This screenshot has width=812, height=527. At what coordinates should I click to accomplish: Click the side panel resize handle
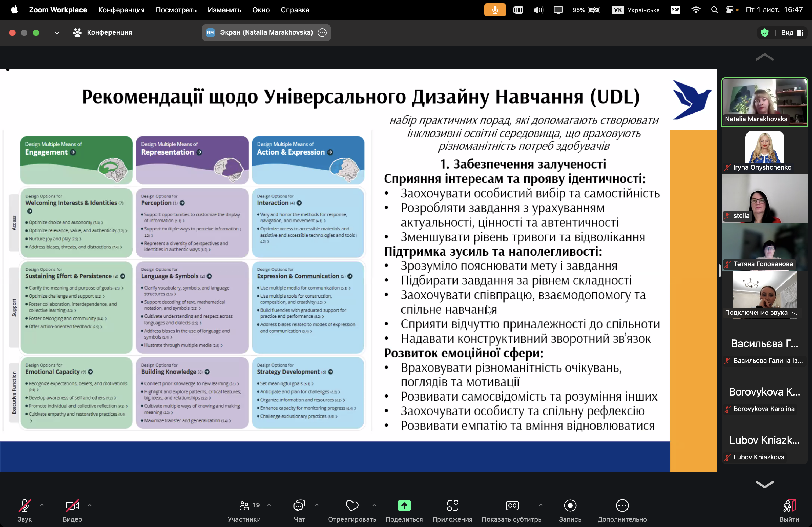coord(719,270)
